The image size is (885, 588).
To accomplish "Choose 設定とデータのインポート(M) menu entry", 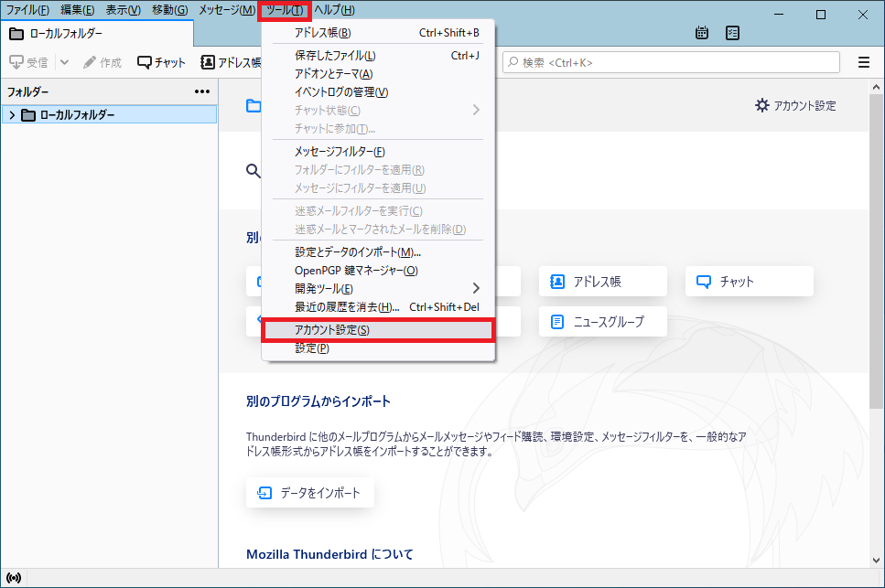I will coord(378,252).
